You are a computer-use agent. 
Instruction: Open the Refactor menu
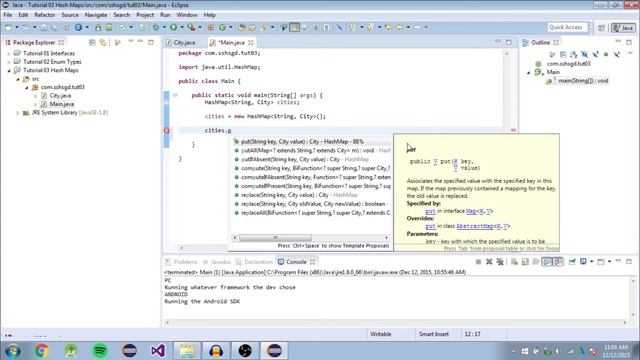coord(44,15)
